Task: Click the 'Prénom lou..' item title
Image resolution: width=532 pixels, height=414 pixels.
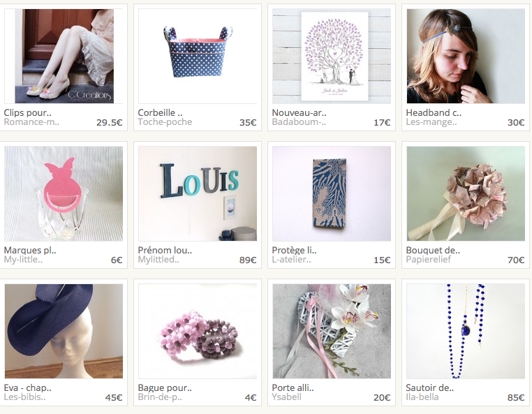Action: (165, 251)
